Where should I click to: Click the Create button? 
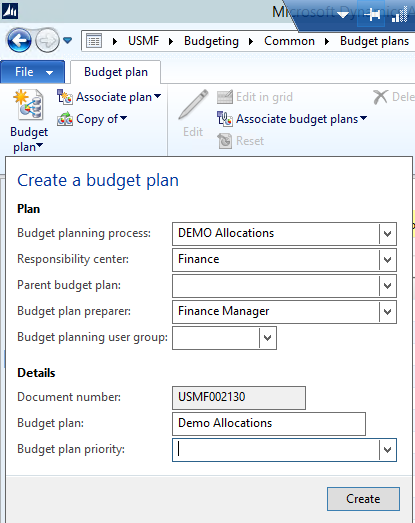(363, 499)
